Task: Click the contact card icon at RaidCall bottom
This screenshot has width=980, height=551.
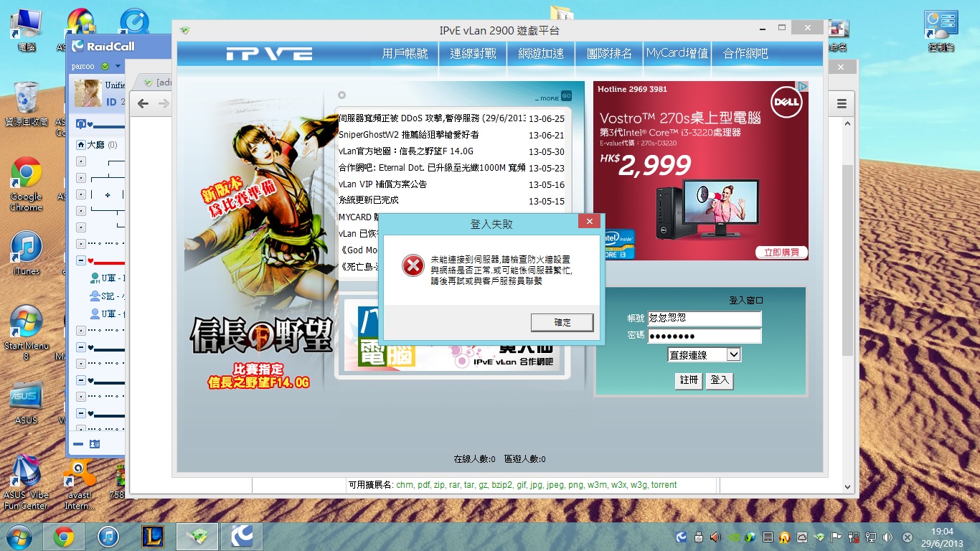Action: click(94, 444)
